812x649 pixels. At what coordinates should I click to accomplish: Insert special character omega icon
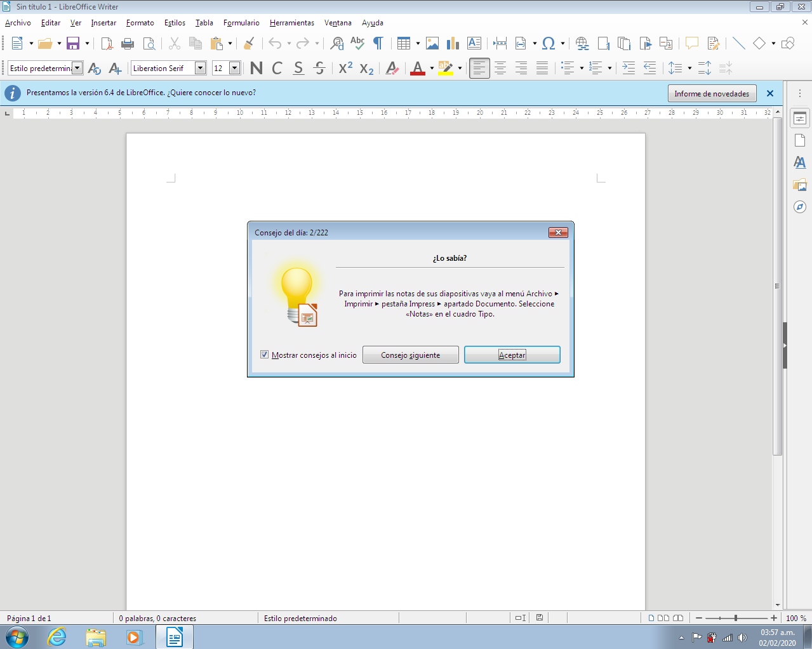click(x=549, y=43)
